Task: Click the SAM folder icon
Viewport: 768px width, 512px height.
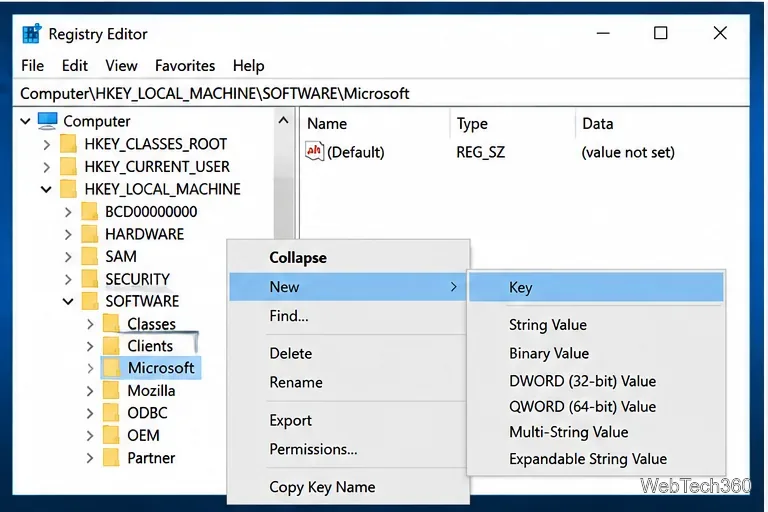Action: click(90, 256)
